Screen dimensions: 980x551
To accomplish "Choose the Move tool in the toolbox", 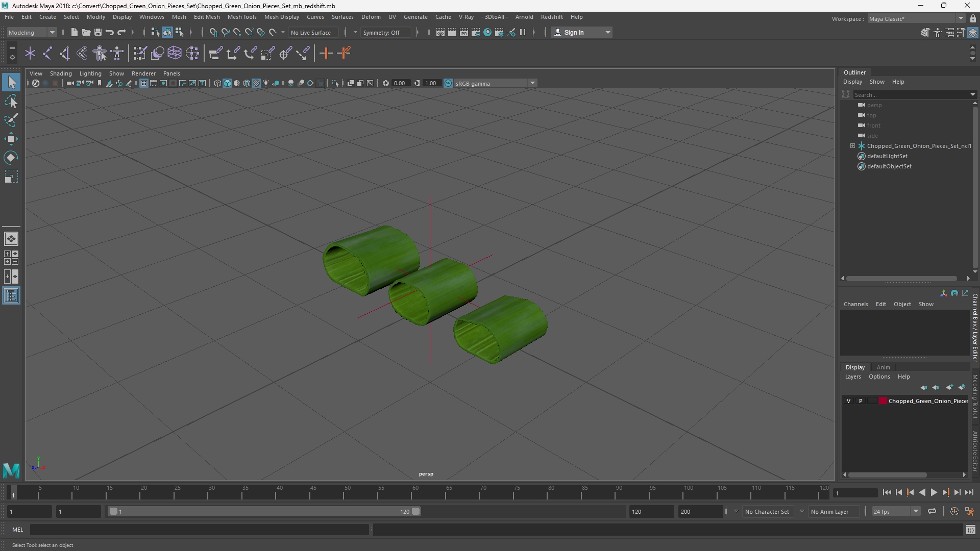I will pos(11,139).
